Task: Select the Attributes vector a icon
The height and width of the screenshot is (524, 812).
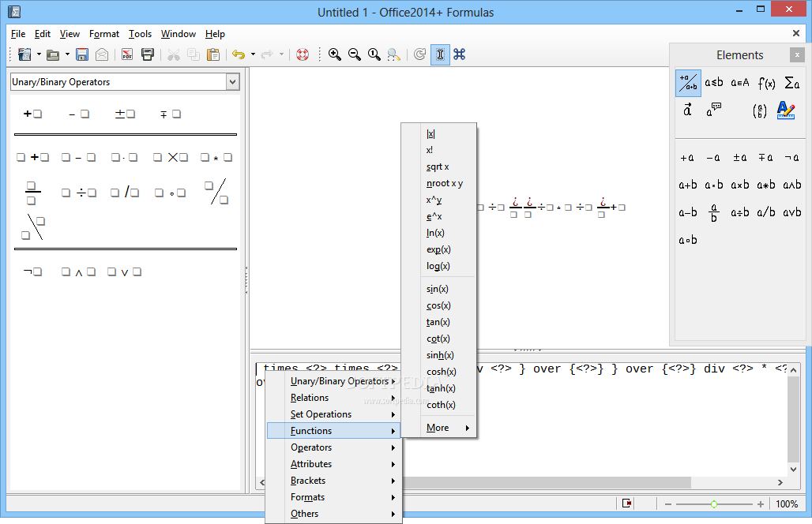Action: point(687,110)
